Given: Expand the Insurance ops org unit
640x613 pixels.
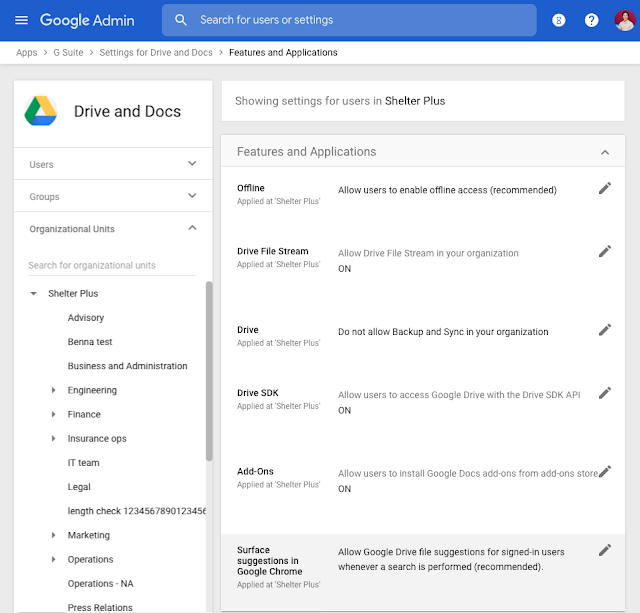Looking at the screenshot, I should click(53, 438).
